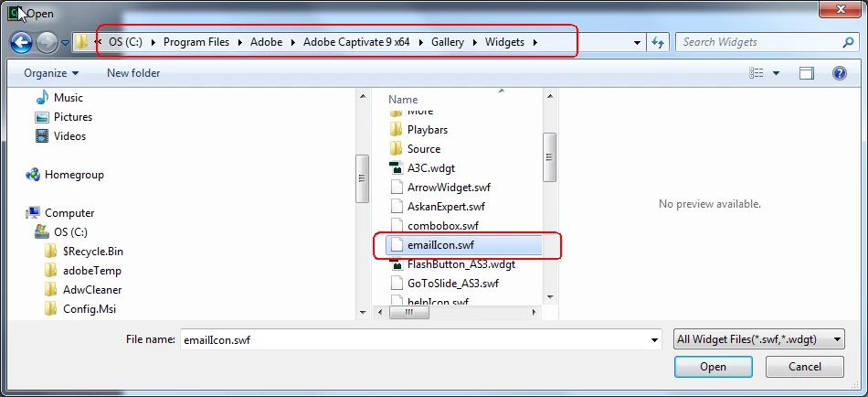The width and height of the screenshot is (868, 397).
Task: Select FlashButton_AS3.wdgt file
Action: 461,264
